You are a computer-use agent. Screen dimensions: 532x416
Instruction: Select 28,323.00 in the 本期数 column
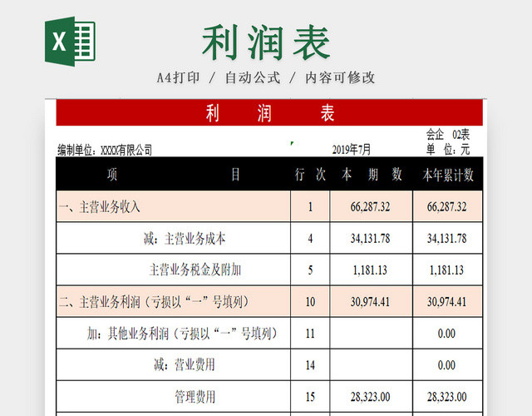[x=370, y=397]
